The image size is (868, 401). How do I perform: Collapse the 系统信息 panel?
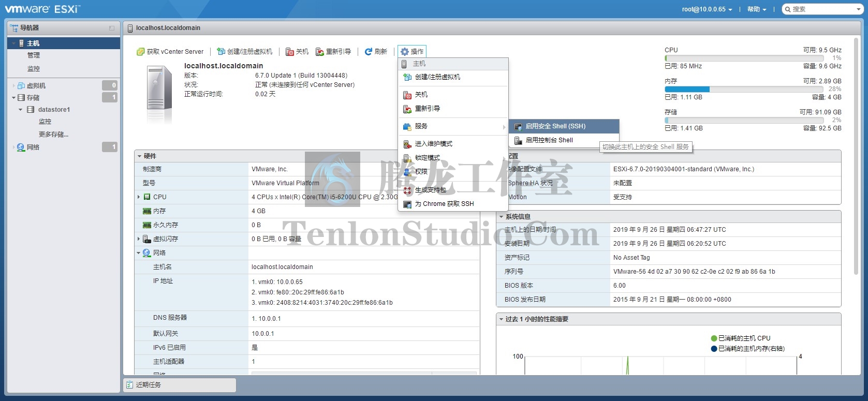[x=501, y=217]
